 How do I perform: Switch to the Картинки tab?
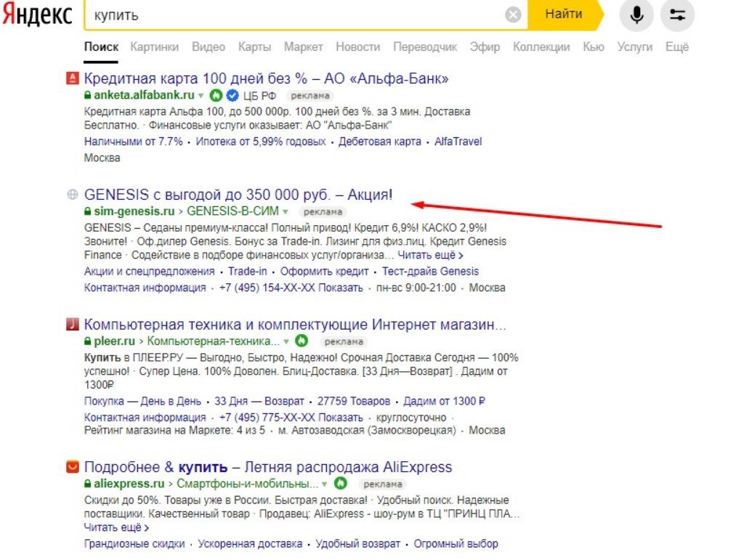(155, 46)
